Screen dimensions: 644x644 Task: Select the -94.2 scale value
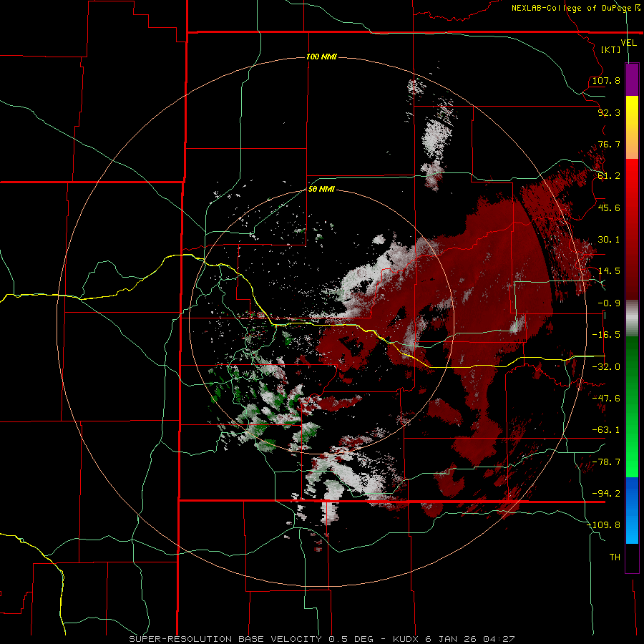click(606, 494)
